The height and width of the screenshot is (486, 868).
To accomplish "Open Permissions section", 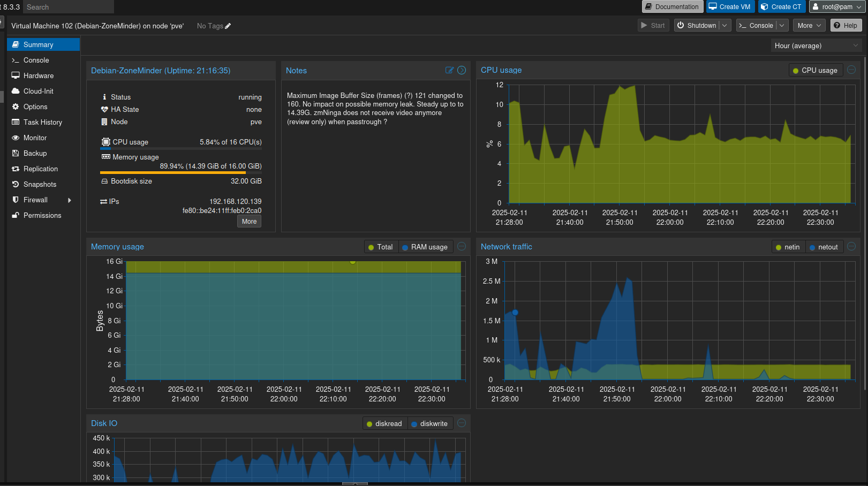I will 43,215.
